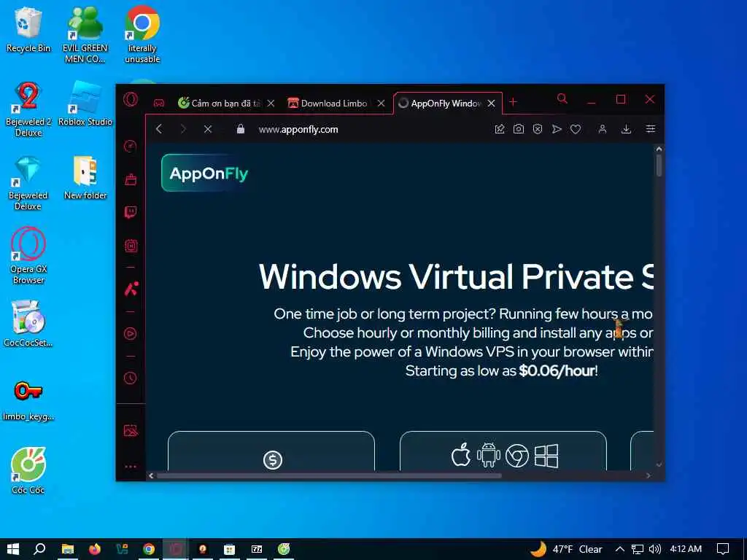
Task: Click the vertical scrollbar thumb in browser
Action: point(659,166)
